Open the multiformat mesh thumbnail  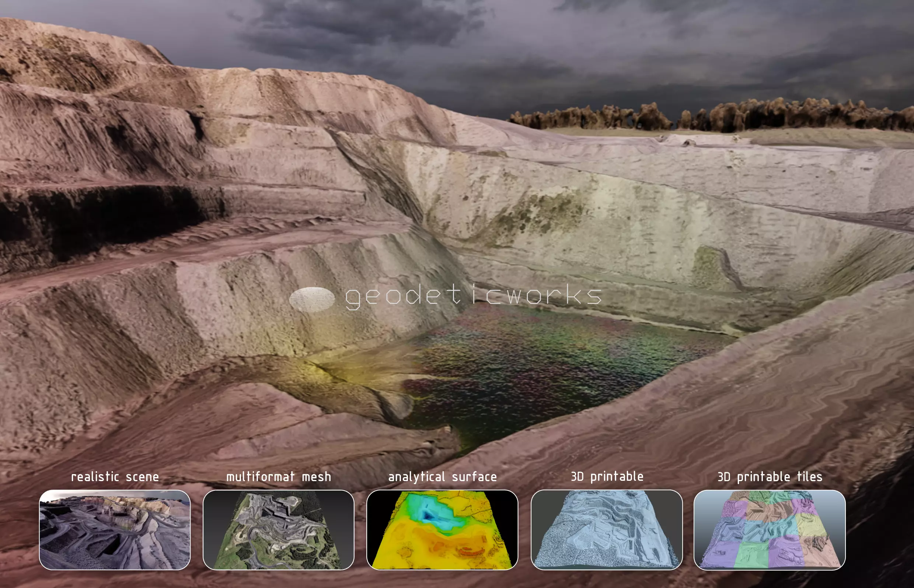pos(279,529)
